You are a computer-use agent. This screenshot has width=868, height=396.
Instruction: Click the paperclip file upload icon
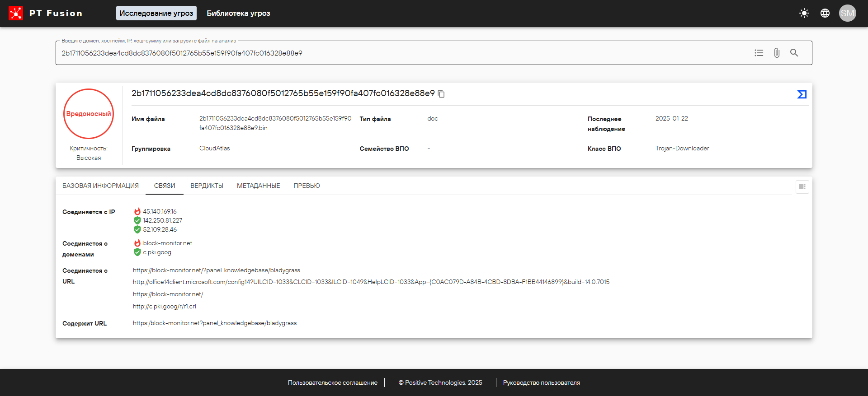[x=777, y=53]
